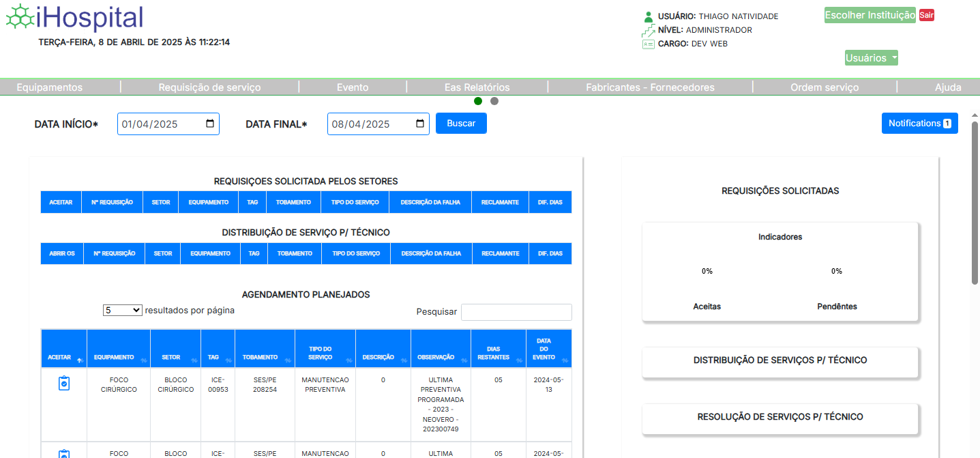980x458 pixels.
Task: Open the calendar picker in Data Final
Action: coord(420,124)
